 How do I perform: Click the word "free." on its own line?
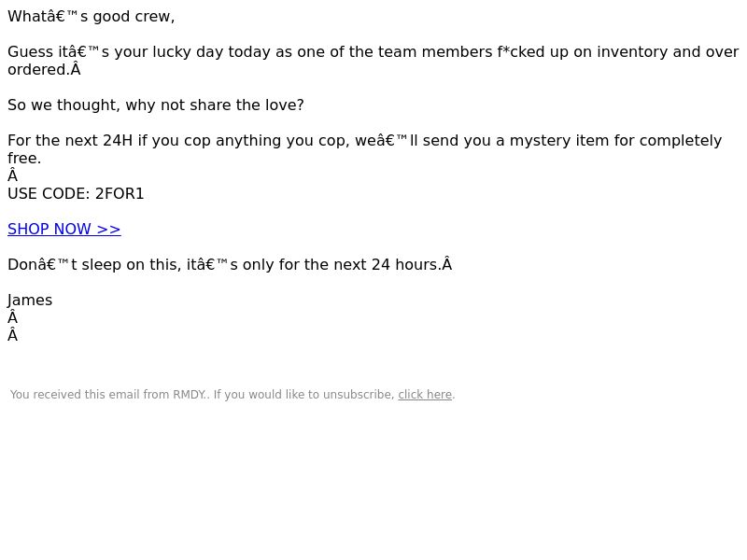tap(24, 159)
